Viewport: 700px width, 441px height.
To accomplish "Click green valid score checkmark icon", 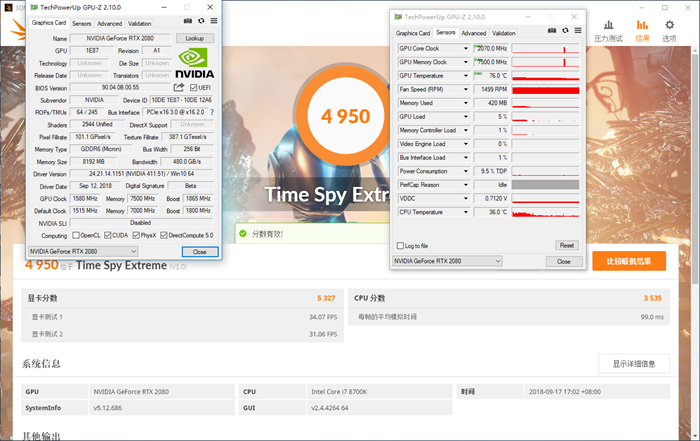I will [x=243, y=233].
